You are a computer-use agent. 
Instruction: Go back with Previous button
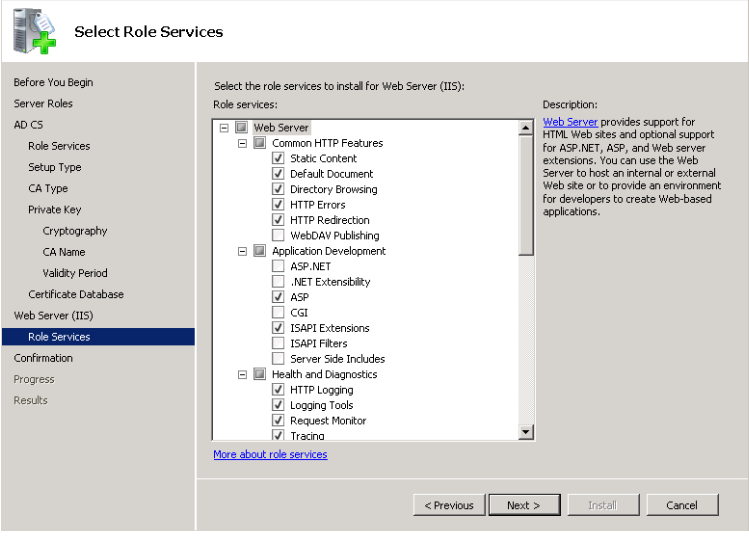click(x=449, y=505)
